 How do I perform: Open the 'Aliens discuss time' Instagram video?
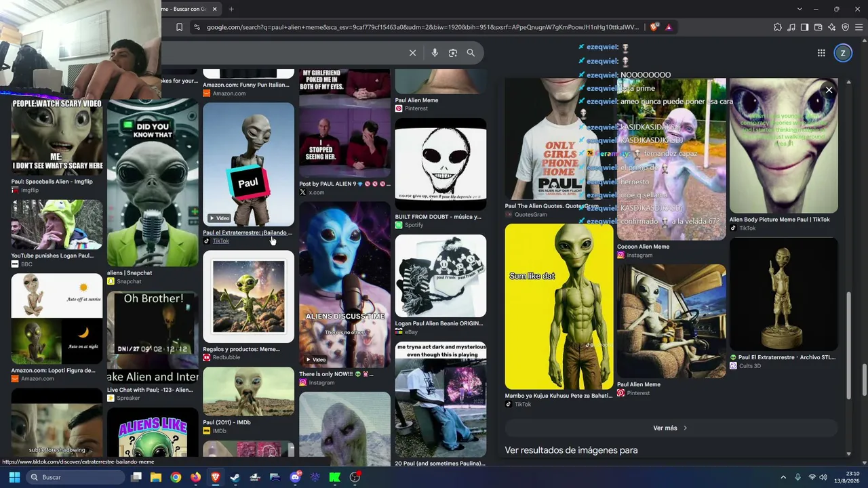[344, 285]
